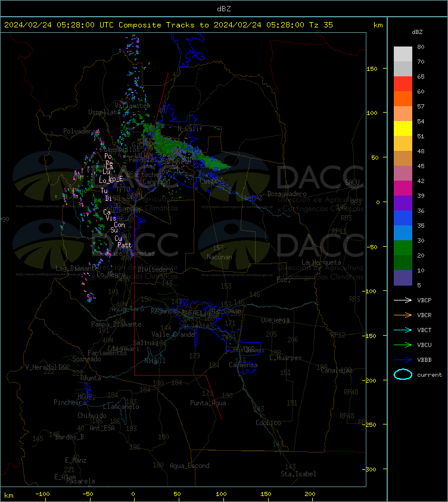Pick the dark green 10–20 dBZ swatch
The width and height of the screenshot is (448, 502).
pyautogui.click(x=403, y=262)
